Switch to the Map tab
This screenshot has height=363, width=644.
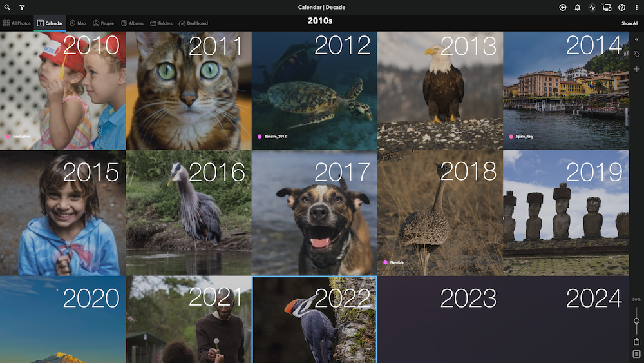coord(78,23)
